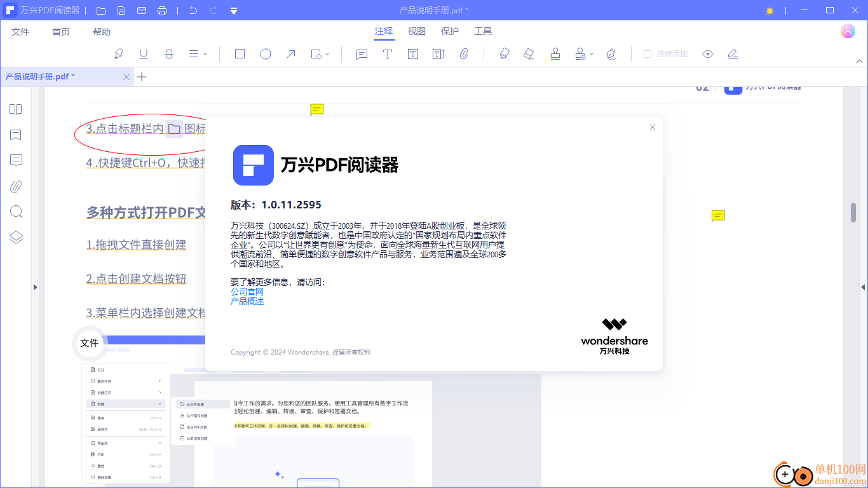This screenshot has width=868, height=488.
Task: Add a new tab with plus button
Action: (142, 77)
